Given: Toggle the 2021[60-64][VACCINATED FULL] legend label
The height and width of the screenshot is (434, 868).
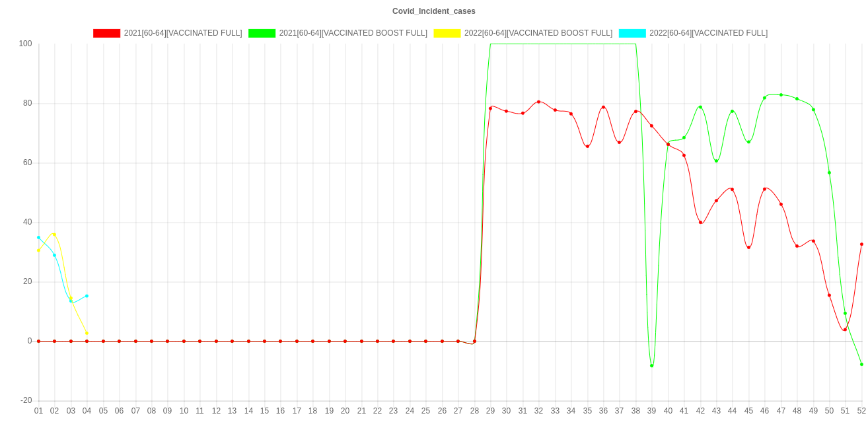Looking at the screenshot, I should 182,33.
